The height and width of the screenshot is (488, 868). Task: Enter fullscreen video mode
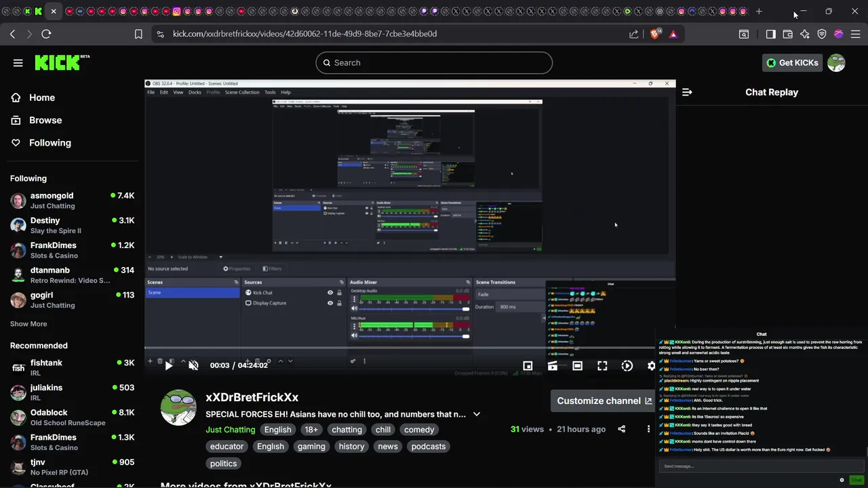602,366
